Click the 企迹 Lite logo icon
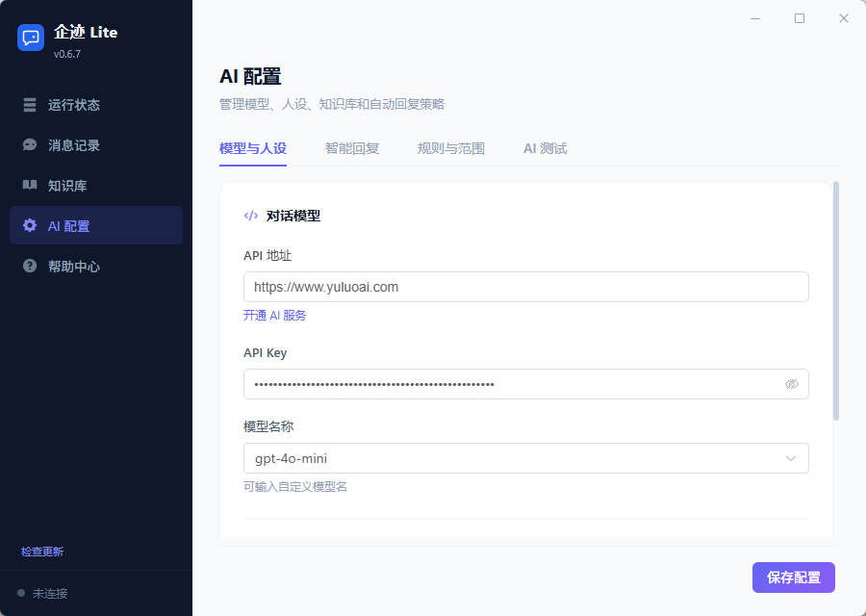The image size is (866, 616). point(31,38)
